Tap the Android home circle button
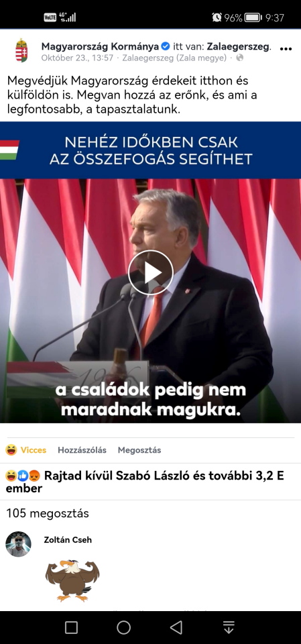The image size is (301, 644). (x=123, y=627)
